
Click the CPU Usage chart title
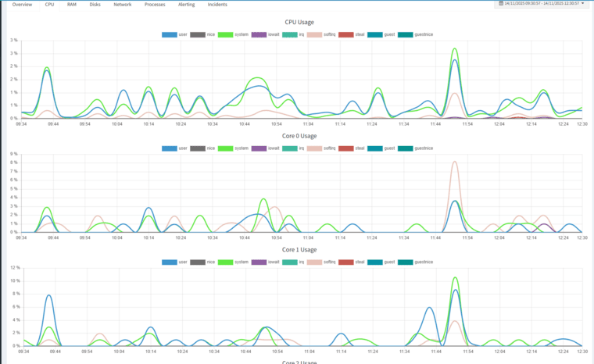[299, 23]
